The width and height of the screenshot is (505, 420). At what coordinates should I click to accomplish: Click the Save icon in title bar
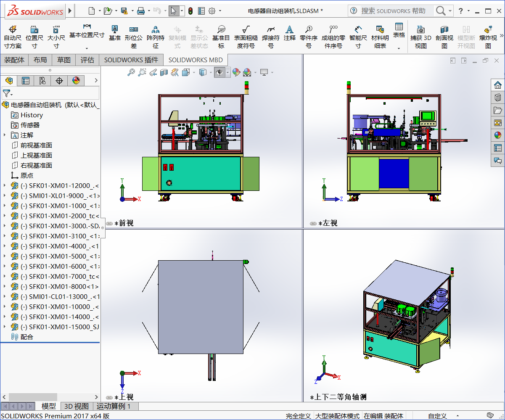click(124, 11)
